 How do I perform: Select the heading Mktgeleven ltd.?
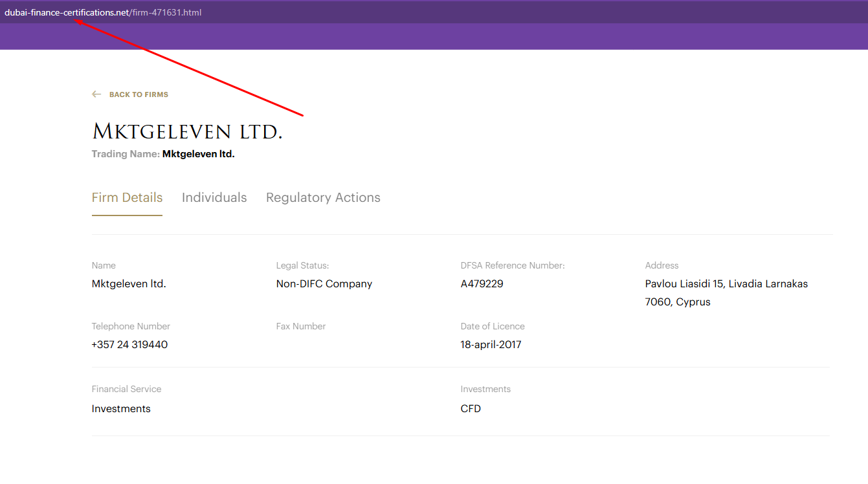coord(188,131)
